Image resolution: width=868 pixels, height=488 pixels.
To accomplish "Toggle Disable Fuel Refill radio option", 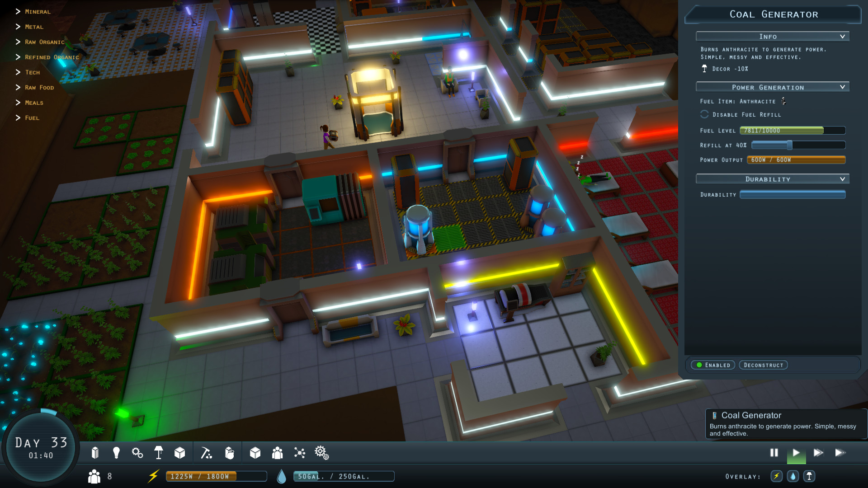I will (x=704, y=115).
